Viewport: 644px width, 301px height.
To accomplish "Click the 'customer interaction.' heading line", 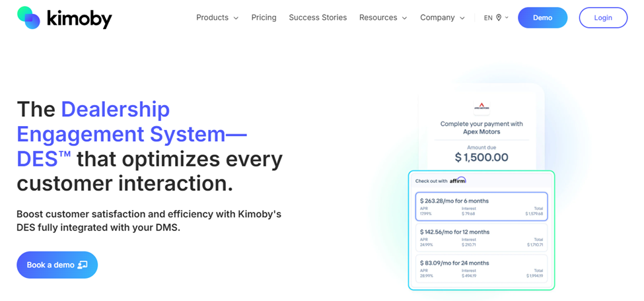I will 125,184.
